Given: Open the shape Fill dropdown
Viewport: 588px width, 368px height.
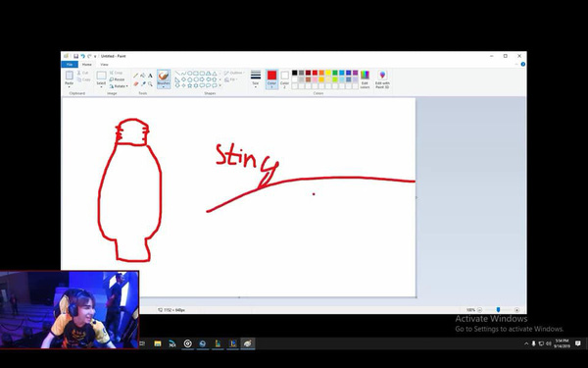Looking at the screenshot, I should [x=230, y=79].
